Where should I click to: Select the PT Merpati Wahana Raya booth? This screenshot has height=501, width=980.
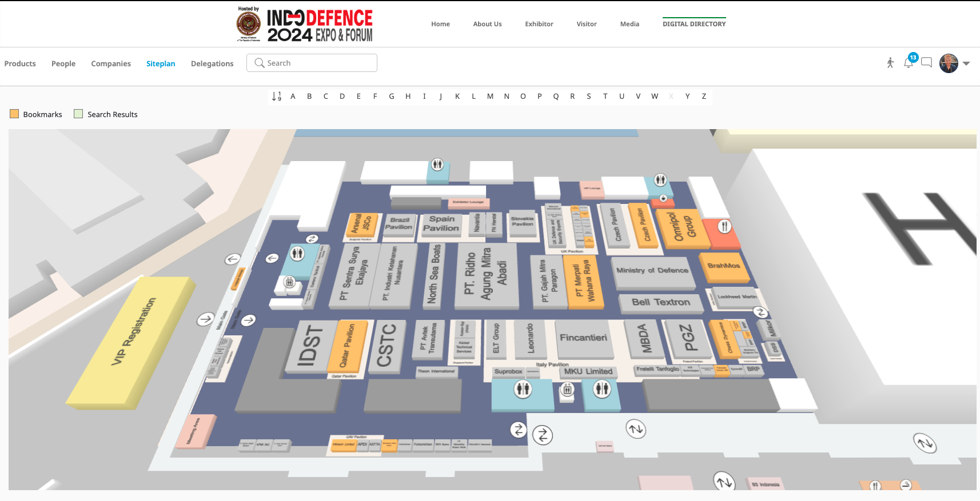(x=583, y=282)
